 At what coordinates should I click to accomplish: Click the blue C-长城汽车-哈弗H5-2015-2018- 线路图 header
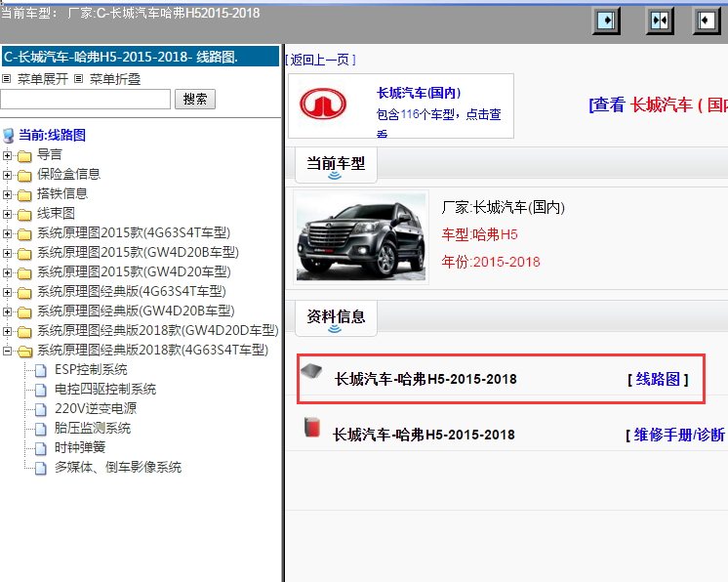[140, 57]
